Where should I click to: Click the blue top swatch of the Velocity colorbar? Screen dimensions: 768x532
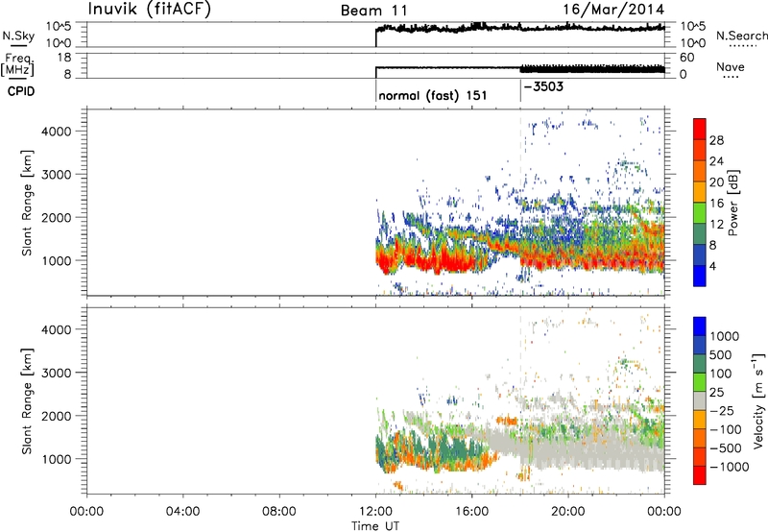[700, 326]
